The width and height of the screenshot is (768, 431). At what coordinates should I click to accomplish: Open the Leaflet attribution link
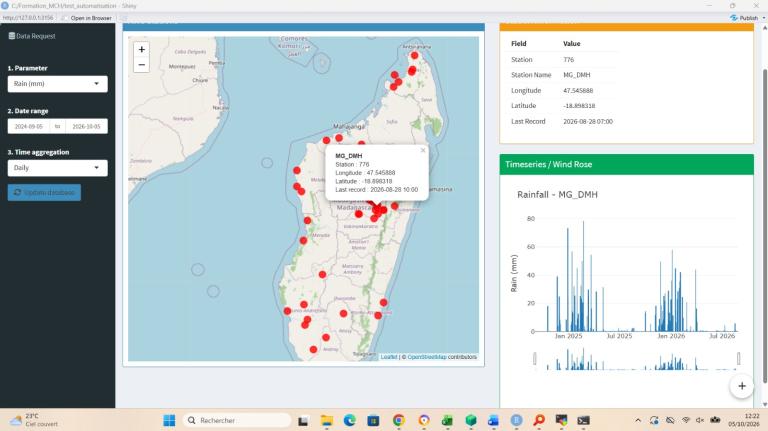tap(389, 357)
